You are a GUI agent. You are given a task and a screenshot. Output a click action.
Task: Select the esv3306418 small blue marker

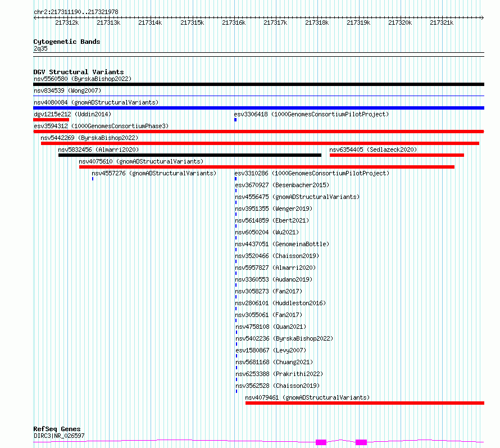coord(235,120)
